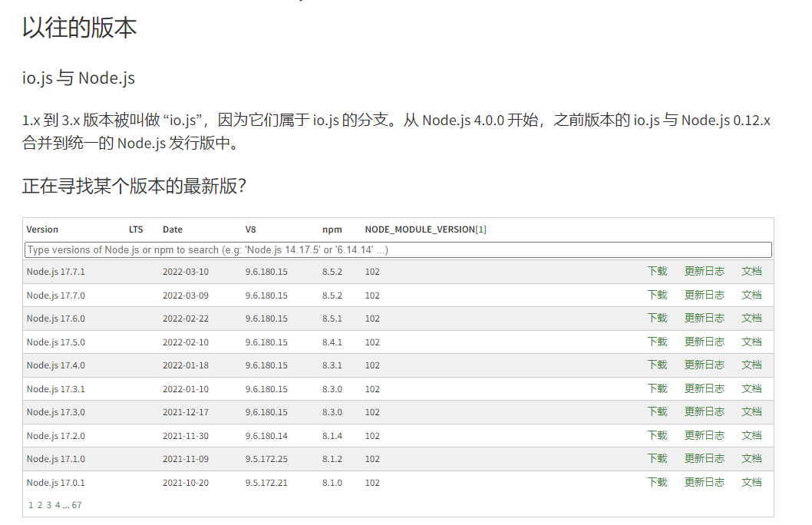Select the Node.js 17.0.1 version cell
Image resolution: width=812 pixels, height=525 pixels.
[x=56, y=483]
